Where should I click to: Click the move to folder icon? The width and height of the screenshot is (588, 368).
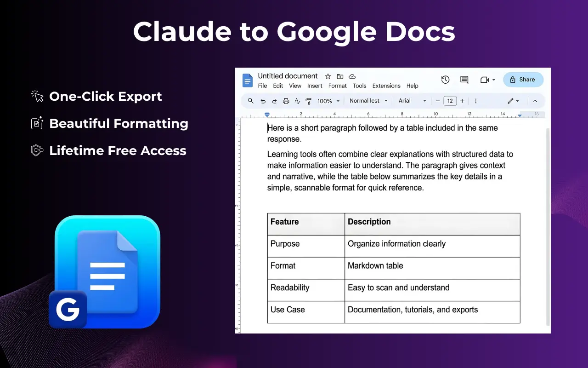[340, 76]
